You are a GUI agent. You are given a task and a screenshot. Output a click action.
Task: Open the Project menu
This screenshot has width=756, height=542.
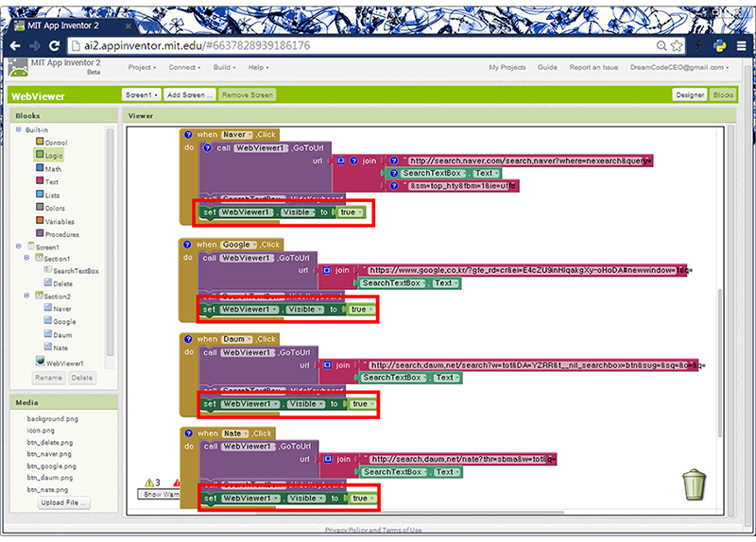tap(142, 67)
